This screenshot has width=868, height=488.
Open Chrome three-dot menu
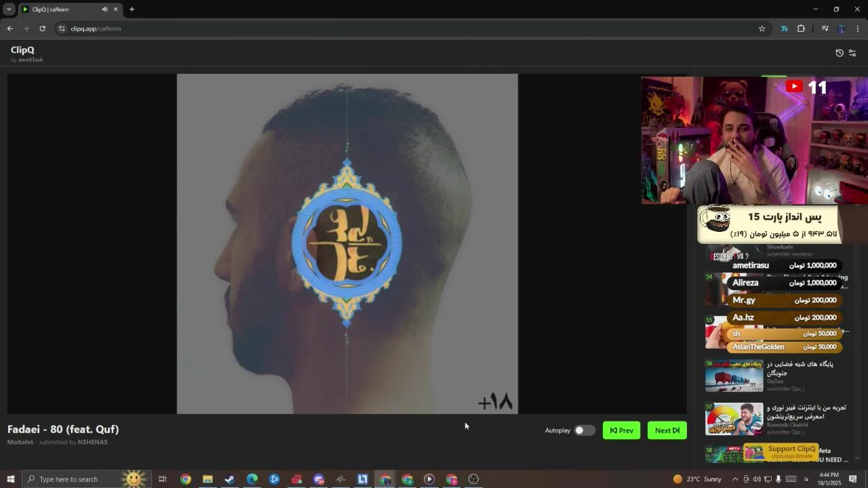click(858, 28)
